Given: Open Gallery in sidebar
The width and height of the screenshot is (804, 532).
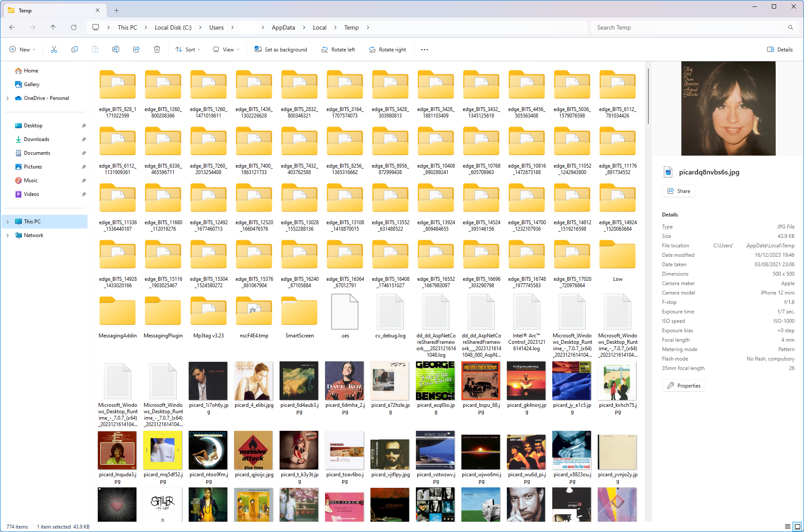Looking at the screenshot, I should tap(31, 84).
